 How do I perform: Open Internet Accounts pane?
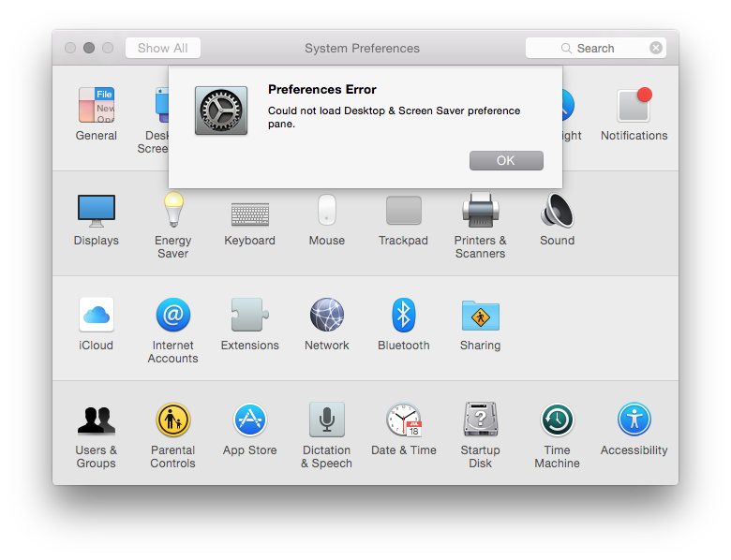tap(173, 315)
